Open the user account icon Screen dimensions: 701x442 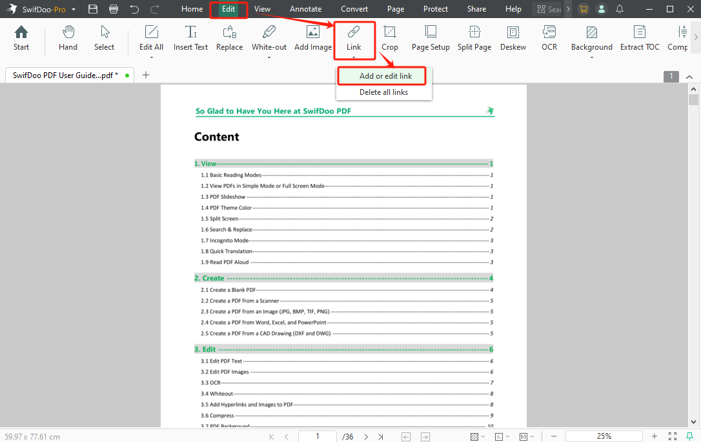[602, 9]
